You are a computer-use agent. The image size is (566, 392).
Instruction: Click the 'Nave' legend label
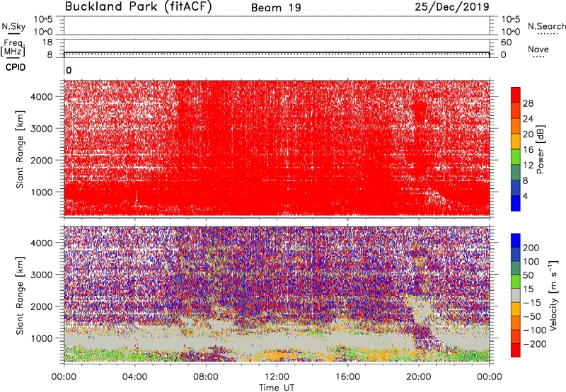[538, 50]
